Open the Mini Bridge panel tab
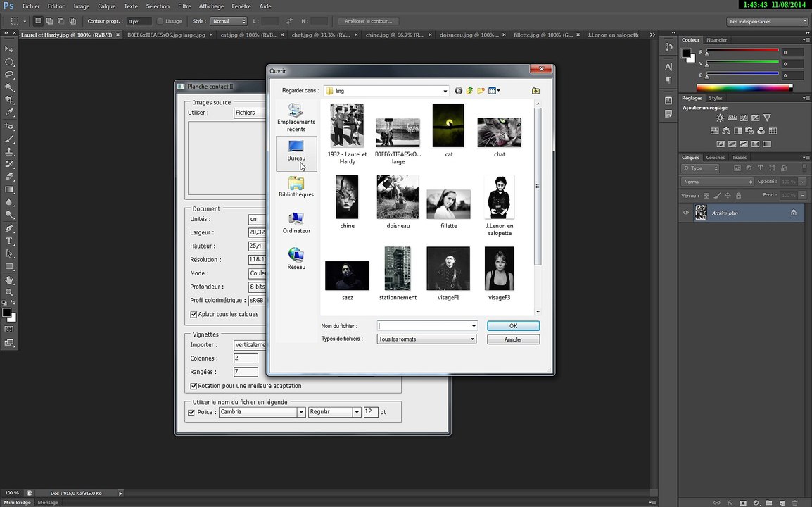Screen dimensions: 812x507 tap(17, 502)
